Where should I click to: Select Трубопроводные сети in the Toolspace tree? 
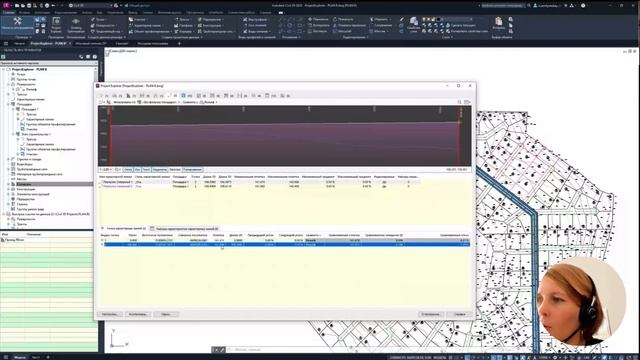point(32,169)
